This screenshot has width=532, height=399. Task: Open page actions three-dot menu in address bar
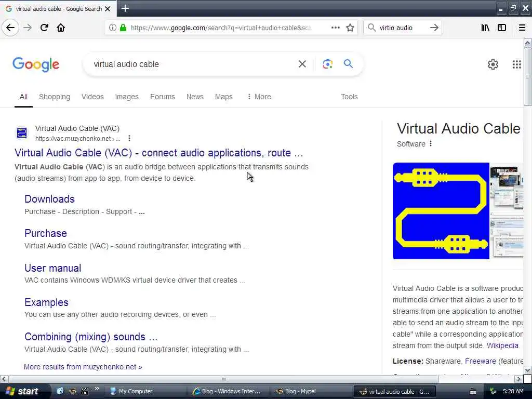(335, 28)
